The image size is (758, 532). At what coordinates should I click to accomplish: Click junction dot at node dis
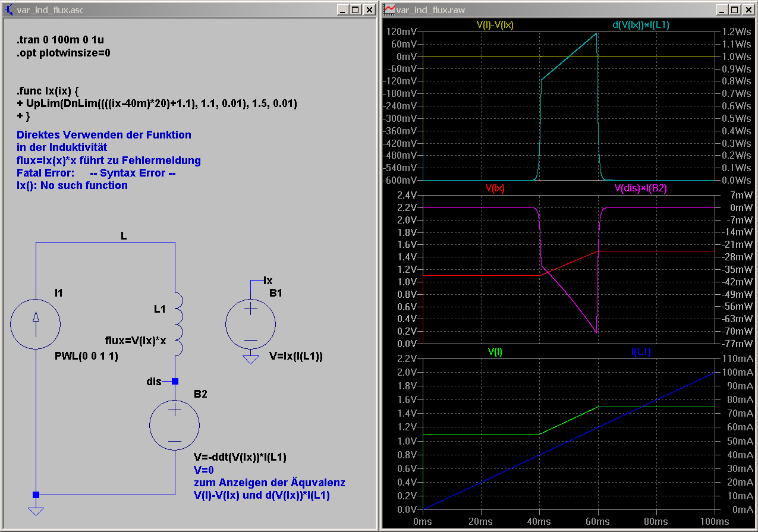pos(175,381)
